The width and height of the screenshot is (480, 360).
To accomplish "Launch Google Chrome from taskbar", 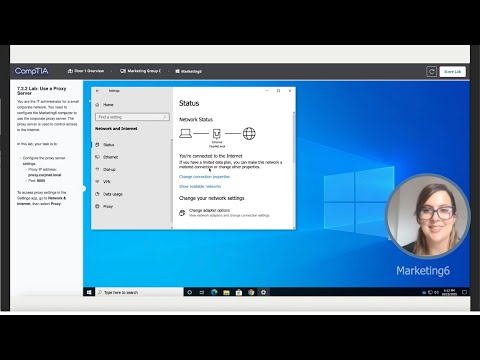I will tap(251, 292).
